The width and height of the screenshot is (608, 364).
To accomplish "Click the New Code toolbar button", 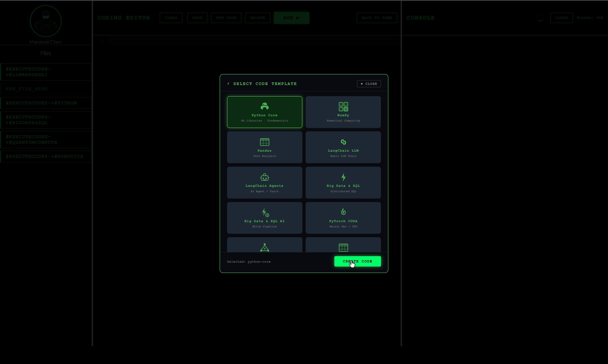I will click(226, 18).
